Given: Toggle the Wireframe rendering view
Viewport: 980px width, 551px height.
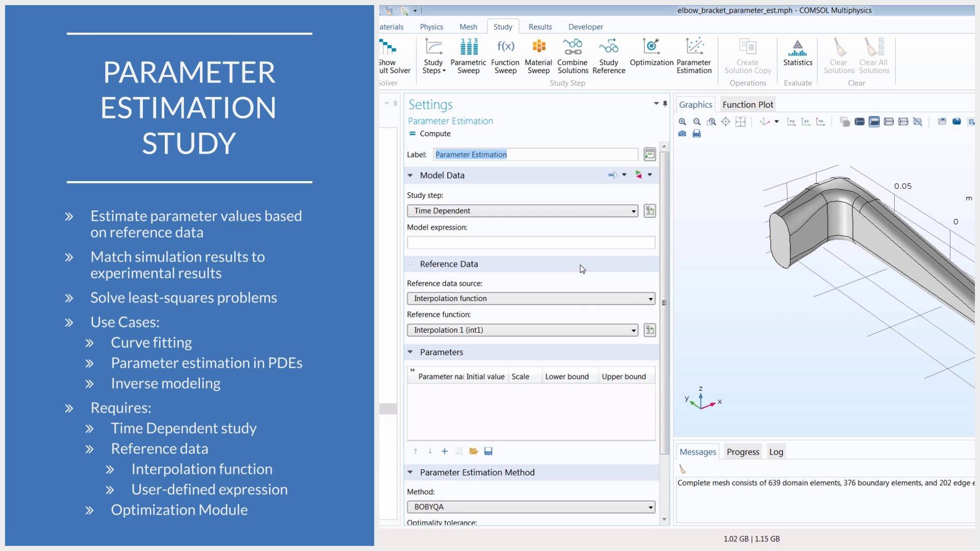Looking at the screenshot, I should (889, 122).
